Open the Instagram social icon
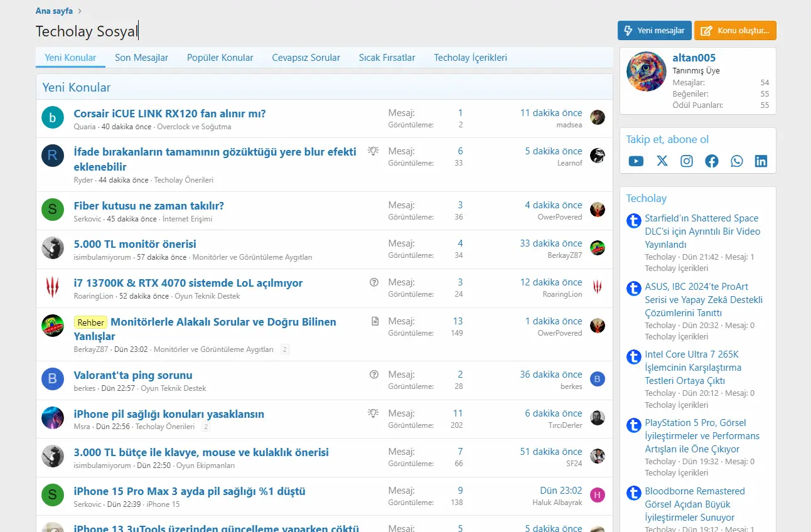The width and height of the screenshot is (811, 532). click(687, 161)
